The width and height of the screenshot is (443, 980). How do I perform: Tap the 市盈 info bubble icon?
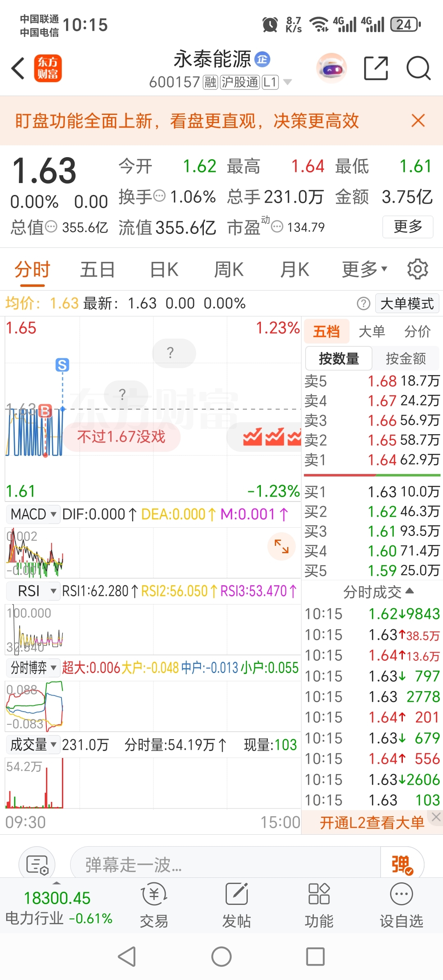tap(277, 227)
